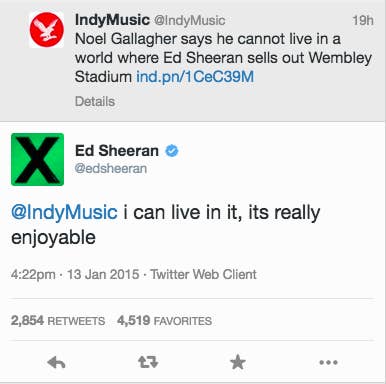
Task: Open Ed Sheeran's green X profile picture
Action: tap(37, 159)
